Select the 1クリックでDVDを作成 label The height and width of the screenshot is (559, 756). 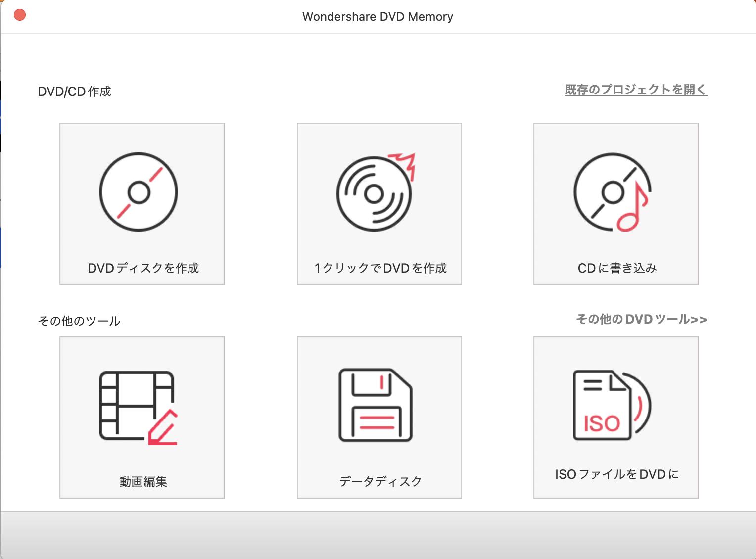[x=380, y=268]
